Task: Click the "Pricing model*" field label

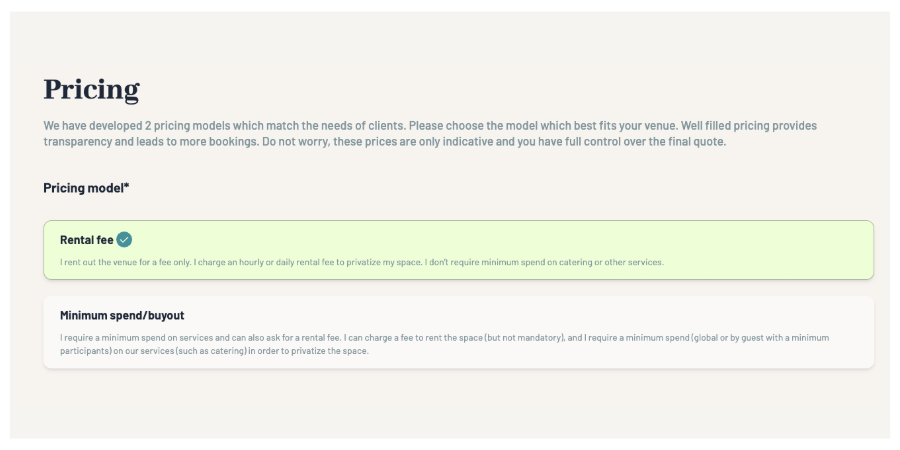Action: [84, 187]
